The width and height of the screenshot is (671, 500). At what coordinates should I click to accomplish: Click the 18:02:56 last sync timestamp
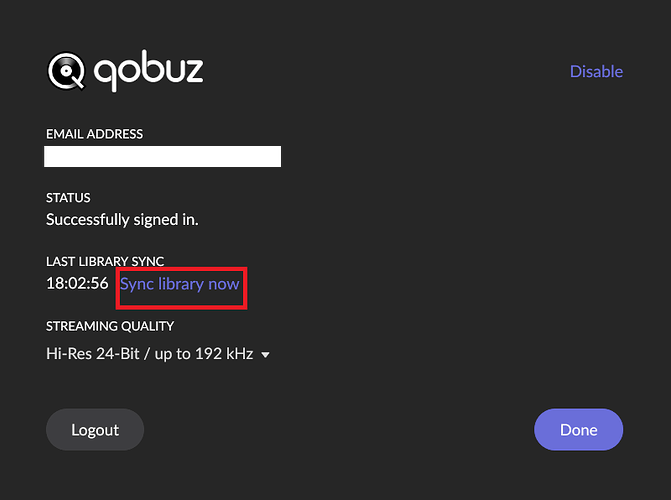click(x=77, y=283)
